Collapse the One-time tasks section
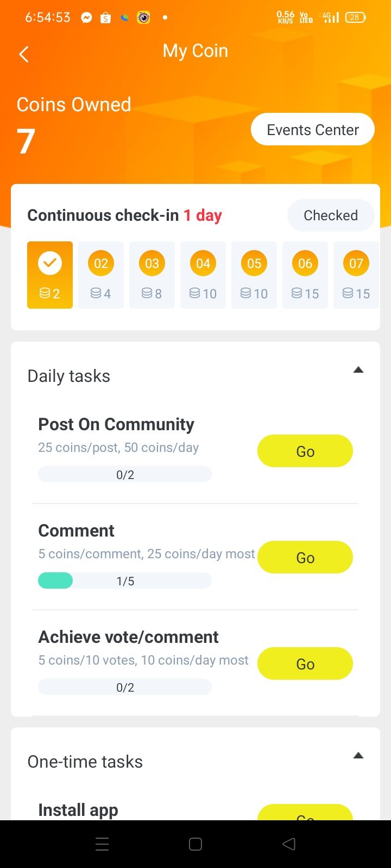The width and height of the screenshot is (391, 868). pyautogui.click(x=358, y=756)
